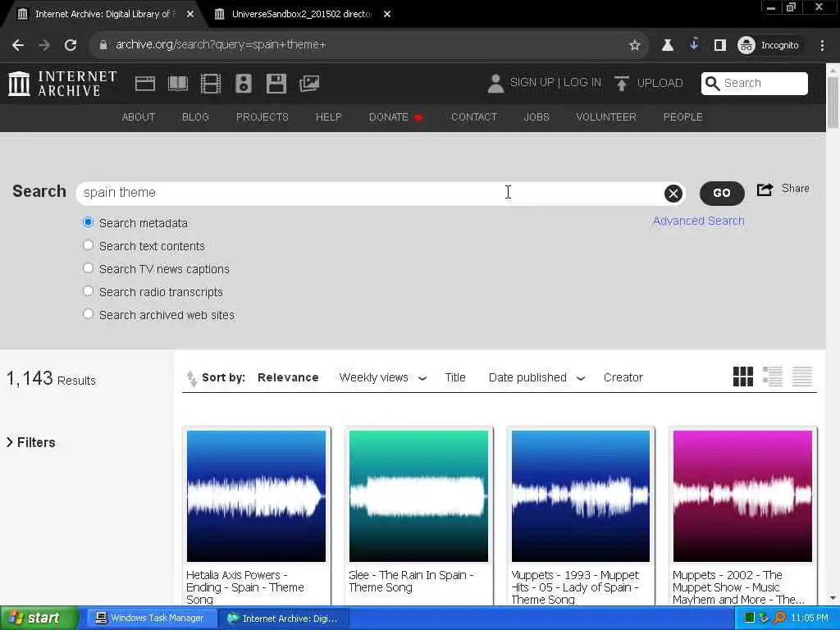This screenshot has height=630, width=840.
Task: Open the VOLUNTEER menu item
Action: click(x=606, y=116)
